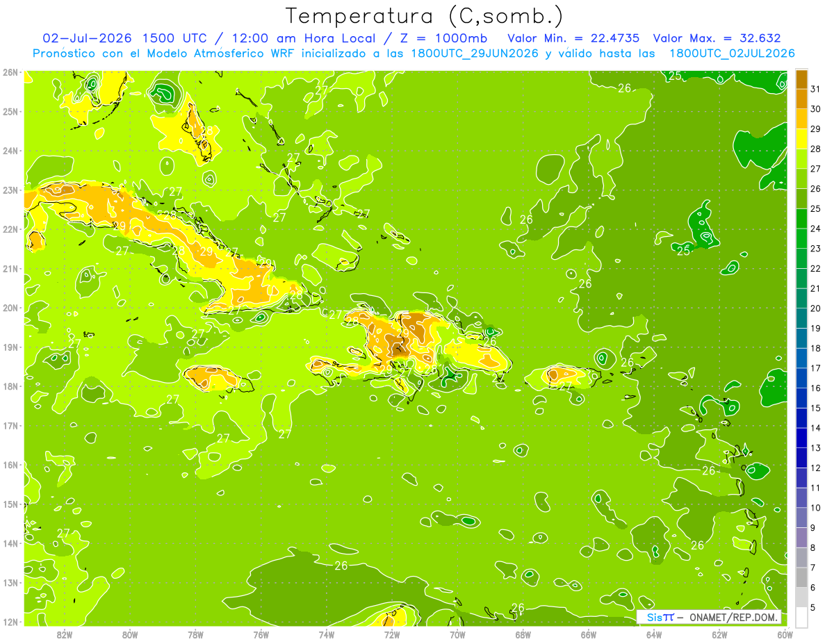This screenshot has width=834, height=644.
Task: Click the 80W longitude label
Action: click(130, 634)
